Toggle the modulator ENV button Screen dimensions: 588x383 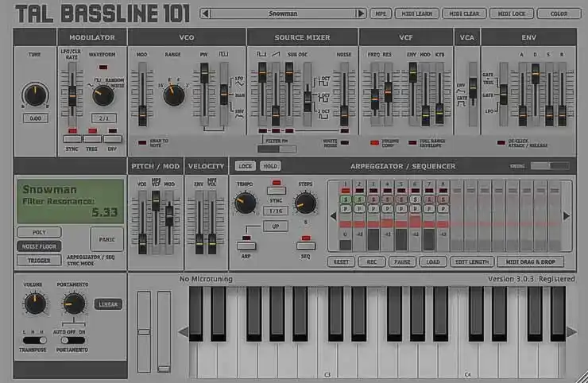[x=113, y=139]
